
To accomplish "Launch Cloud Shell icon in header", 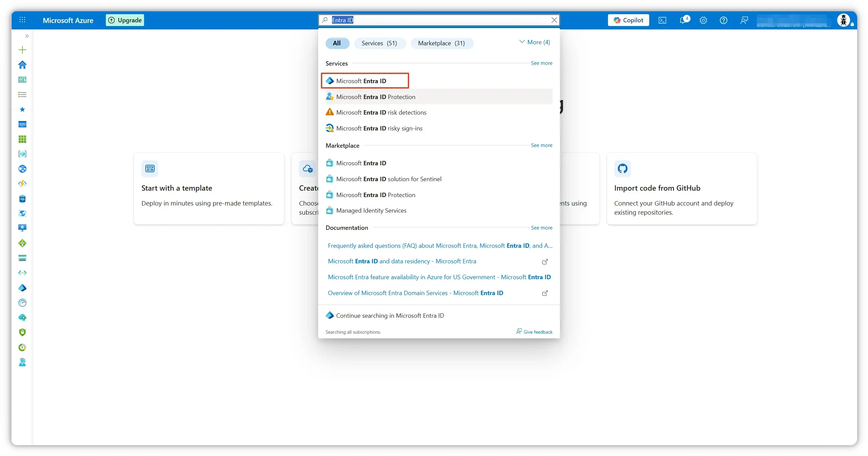I will coord(662,20).
